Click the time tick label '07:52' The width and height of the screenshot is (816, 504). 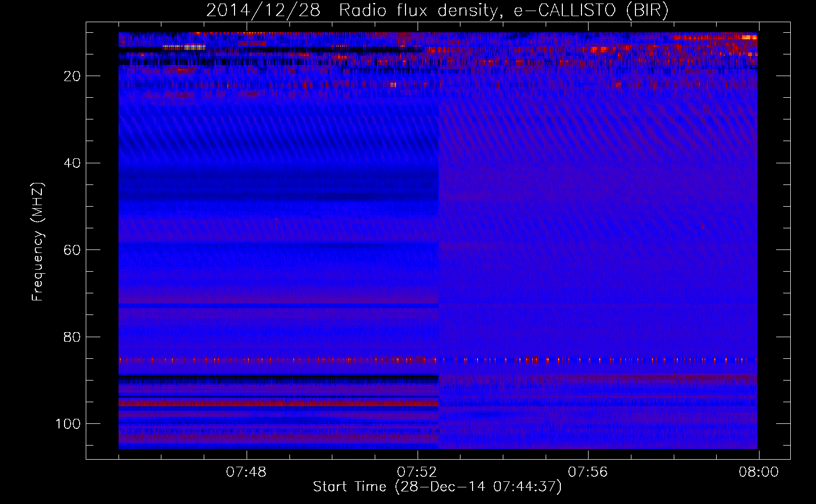pos(417,472)
